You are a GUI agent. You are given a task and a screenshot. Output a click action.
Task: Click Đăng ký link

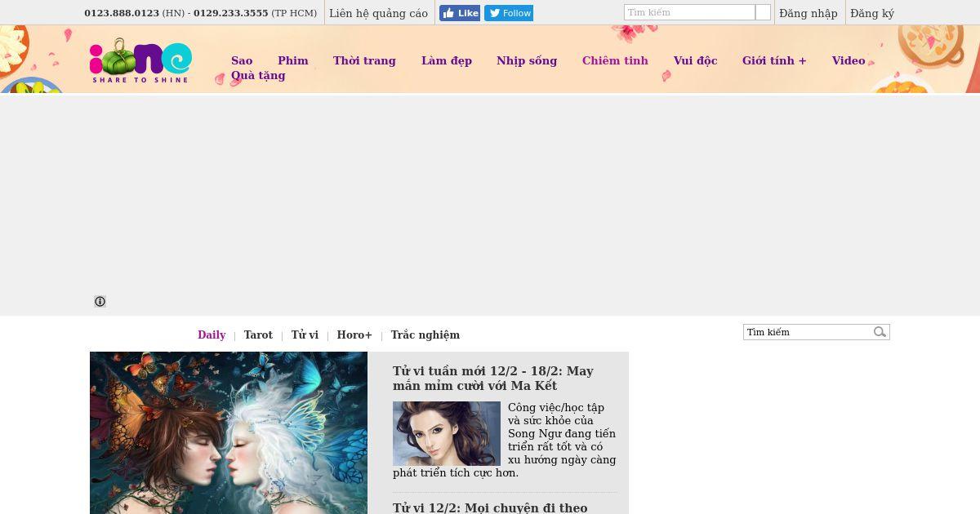[x=872, y=13]
